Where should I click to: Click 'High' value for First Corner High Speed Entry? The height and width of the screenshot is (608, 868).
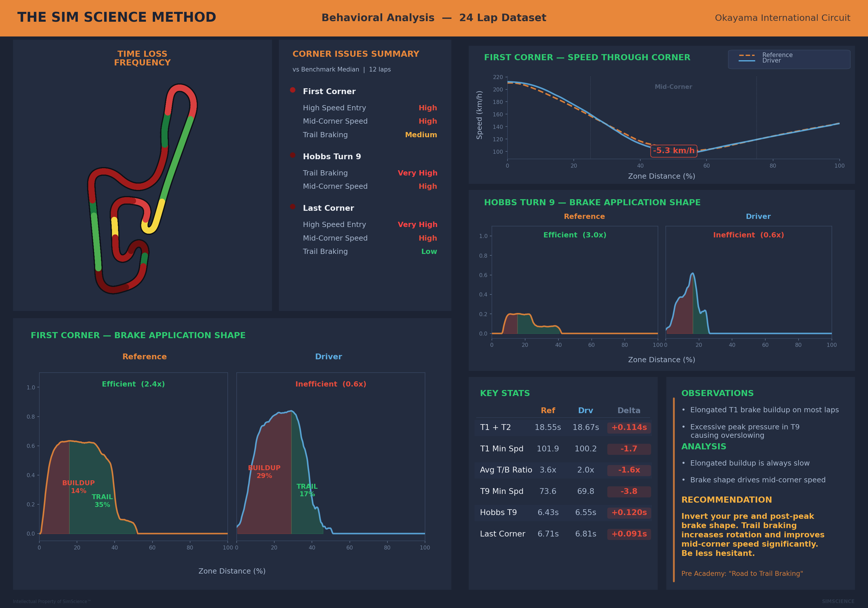[x=428, y=108]
